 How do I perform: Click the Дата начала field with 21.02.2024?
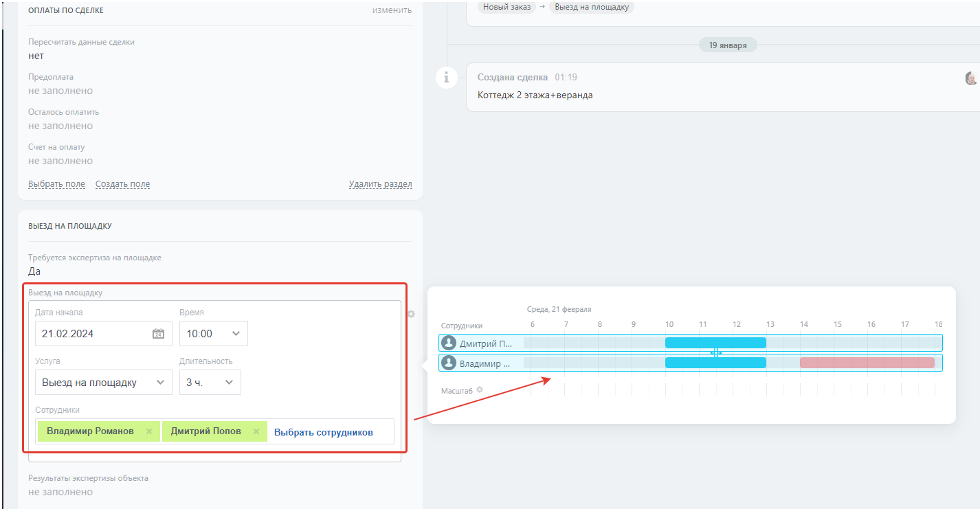103,334
